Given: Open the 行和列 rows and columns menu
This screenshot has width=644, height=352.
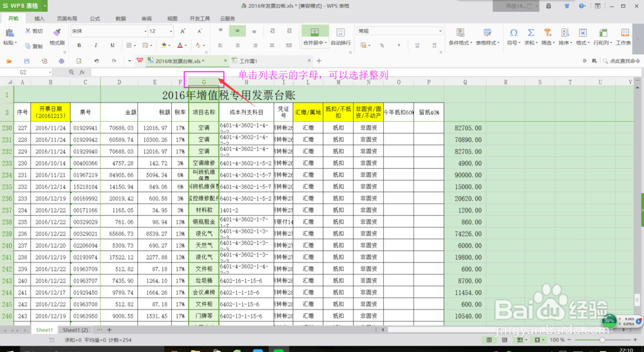Looking at the screenshot, I should point(603,37).
